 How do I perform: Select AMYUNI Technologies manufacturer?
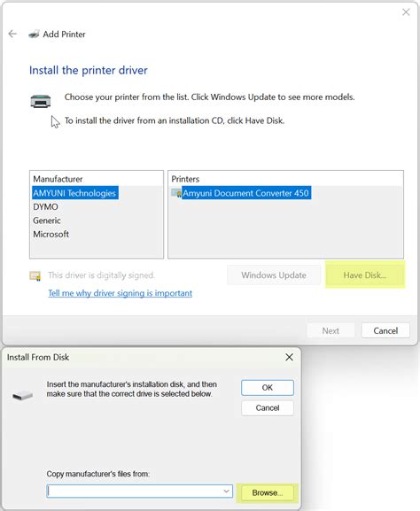coord(74,193)
